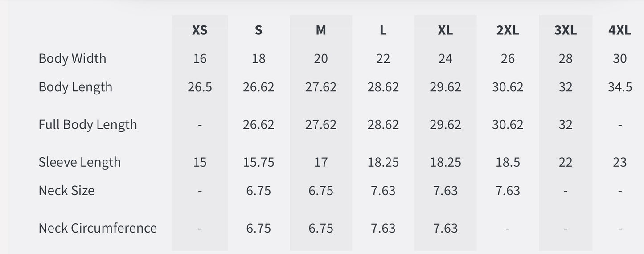Select Sleeve Length value 18.5 for 2XL
The width and height of the screenshot is (644, 254).
[508, 162]
